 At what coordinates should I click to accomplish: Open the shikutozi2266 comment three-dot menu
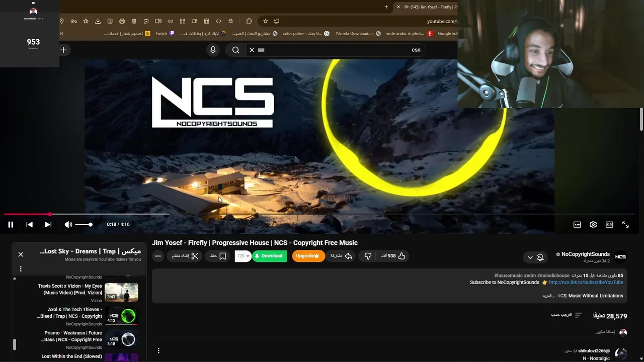coord(158,350)
